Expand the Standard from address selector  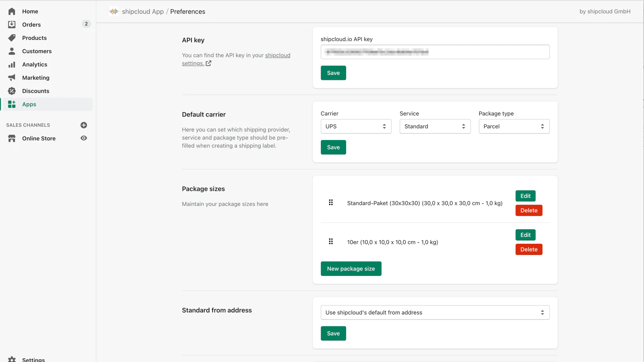click(x=435, y=313)
